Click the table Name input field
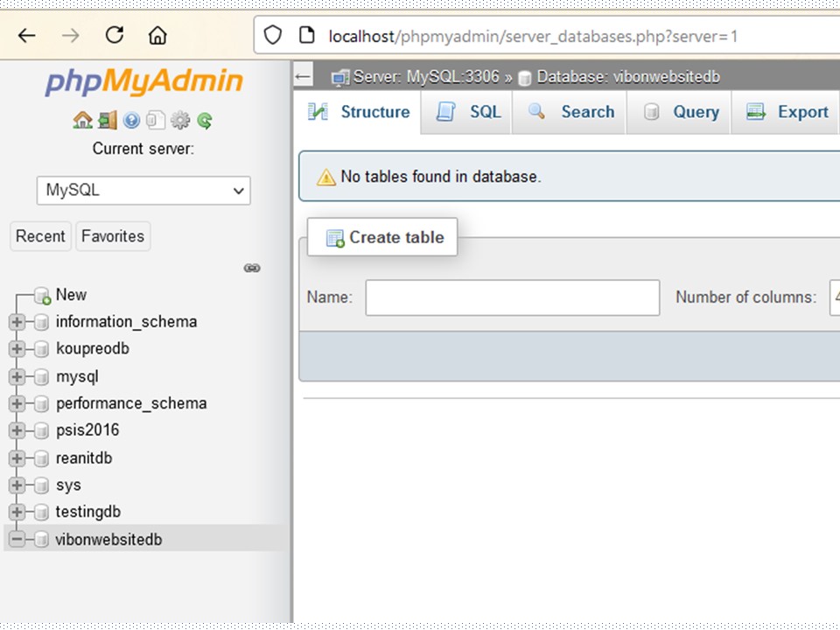 coord(513,297)
